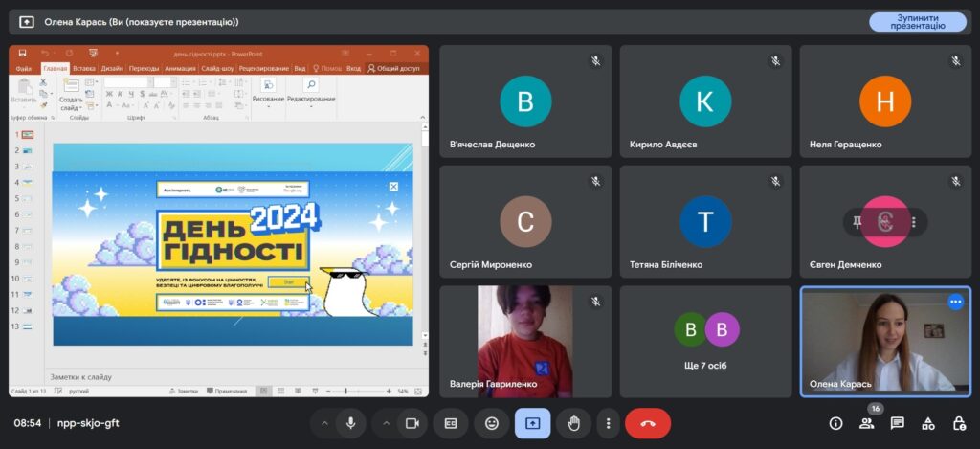Open the emoji reactions panel
Viewport: 980px width, 449px height.
point(491,423)
